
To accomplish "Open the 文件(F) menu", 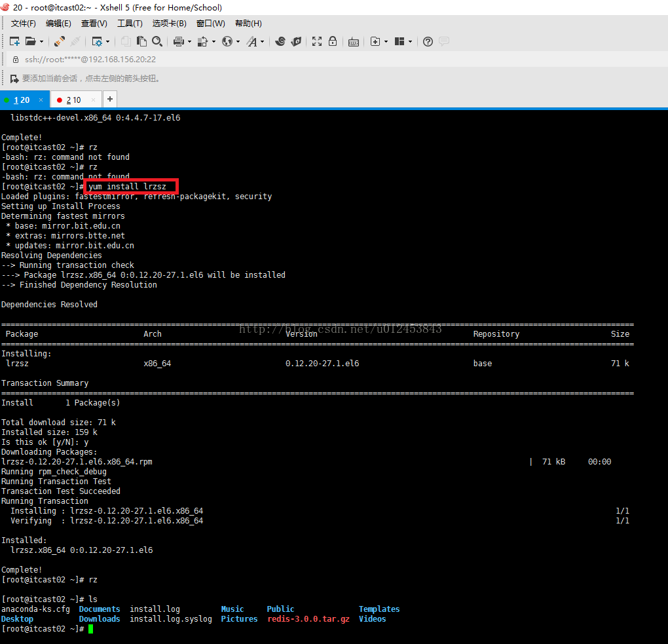I will [24, 24].
